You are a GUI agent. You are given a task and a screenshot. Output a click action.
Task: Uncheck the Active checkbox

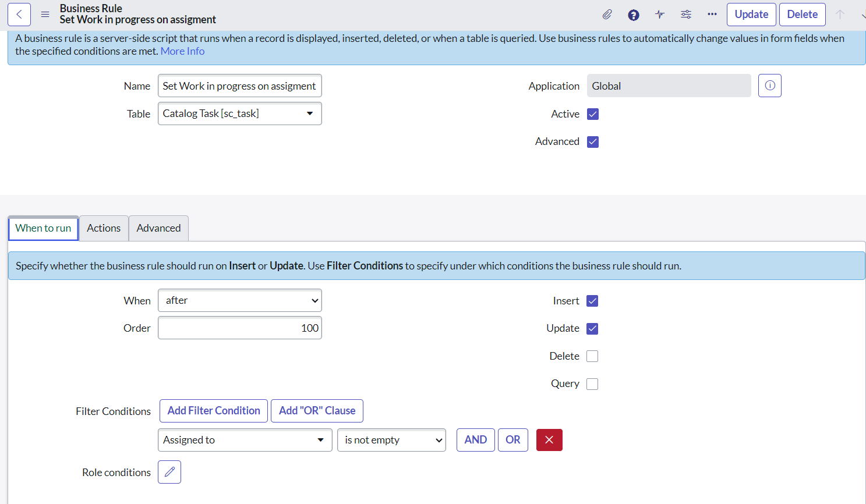coord(592,114)
